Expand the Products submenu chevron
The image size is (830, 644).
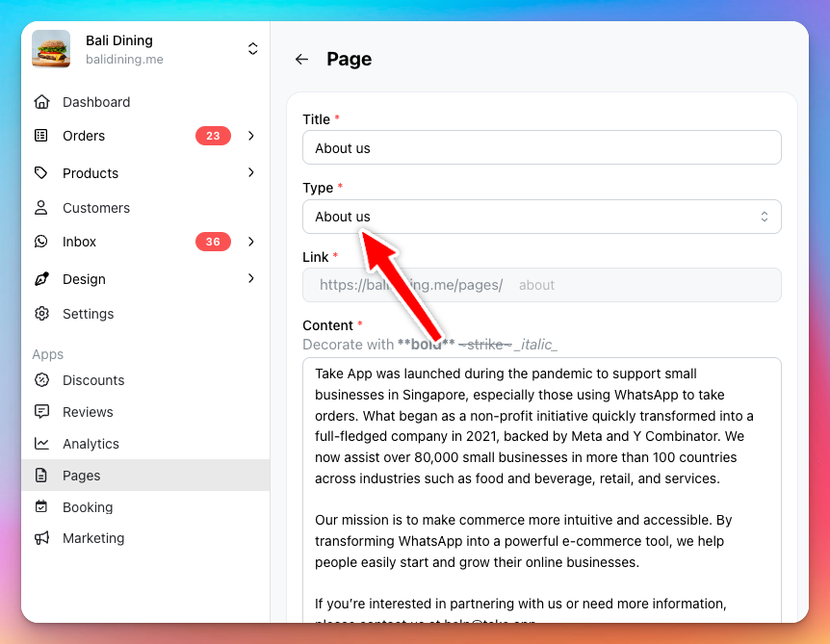251,172
